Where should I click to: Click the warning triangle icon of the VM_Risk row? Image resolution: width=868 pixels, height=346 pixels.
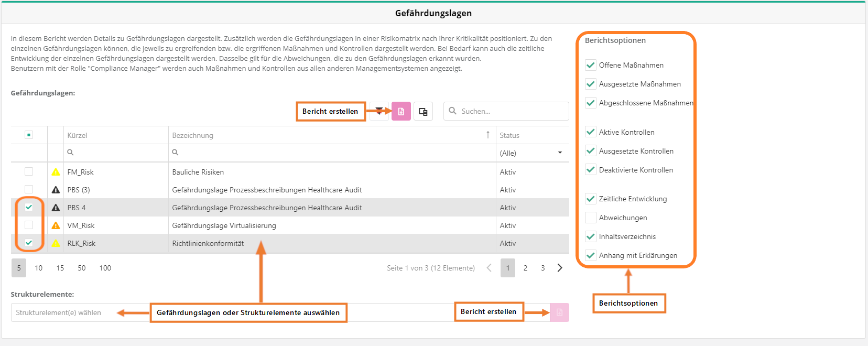tap(56, 225)
